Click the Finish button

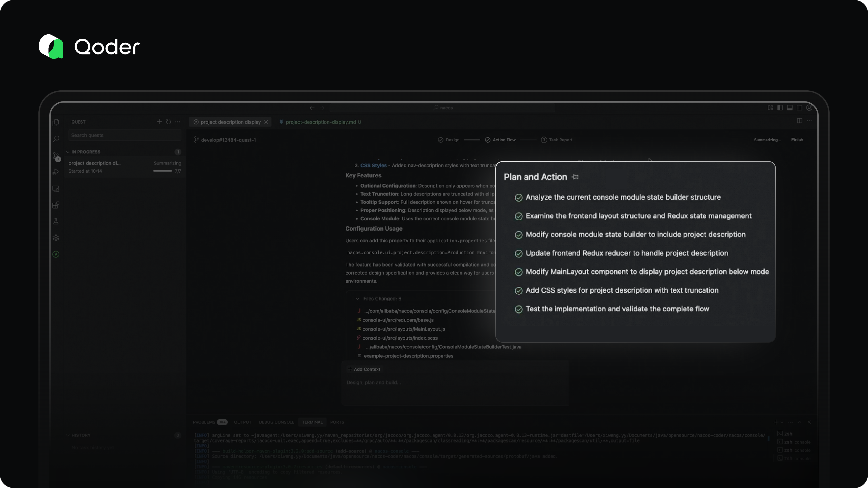(x=797, y=140)
